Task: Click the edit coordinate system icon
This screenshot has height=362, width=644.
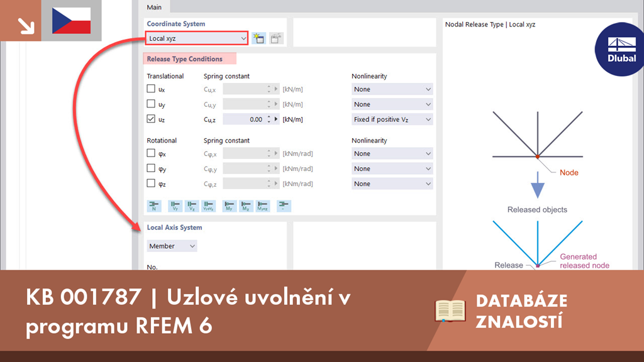Action: pyautogui.click(x=277, y=38)
